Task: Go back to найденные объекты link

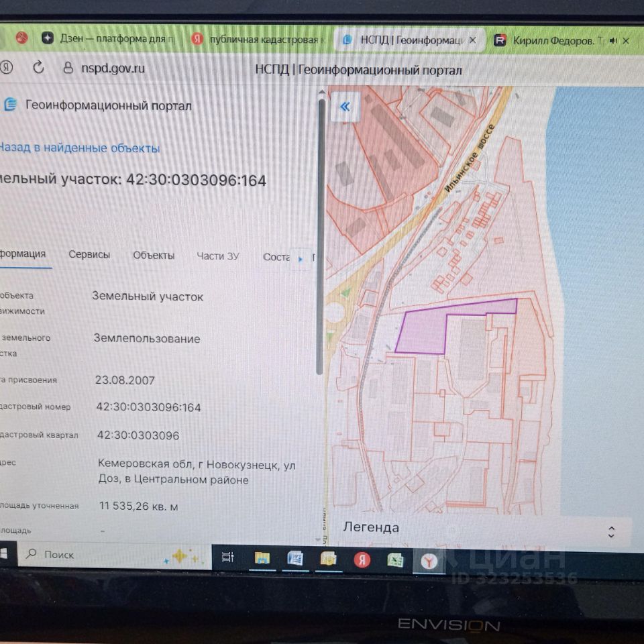Action: 80,148
